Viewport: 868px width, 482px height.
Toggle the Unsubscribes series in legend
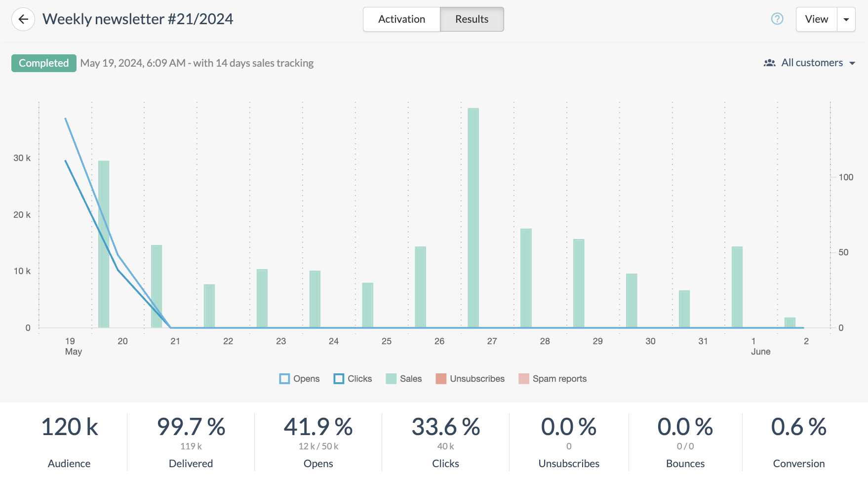(470, 379)
